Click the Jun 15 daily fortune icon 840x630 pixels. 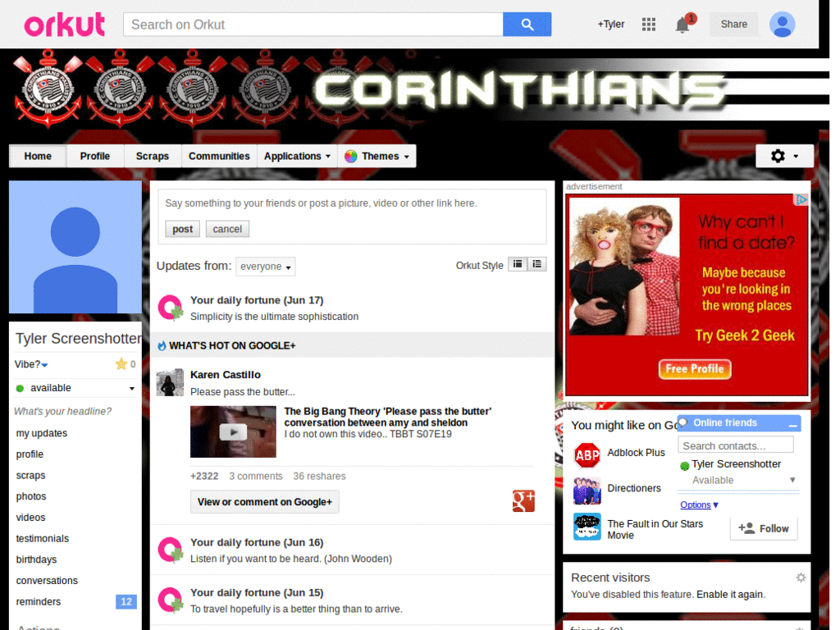pyautogui.click(x=171, y=600)
